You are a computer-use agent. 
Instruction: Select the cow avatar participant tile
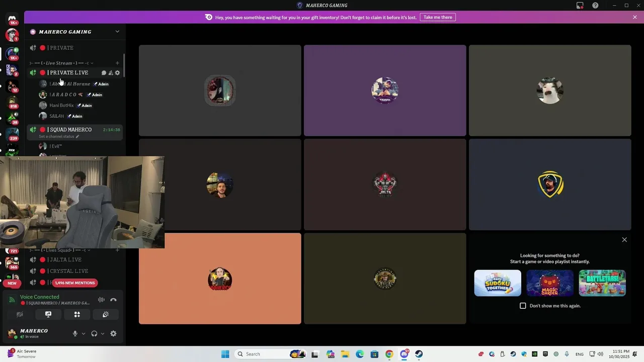pos(550,90)
